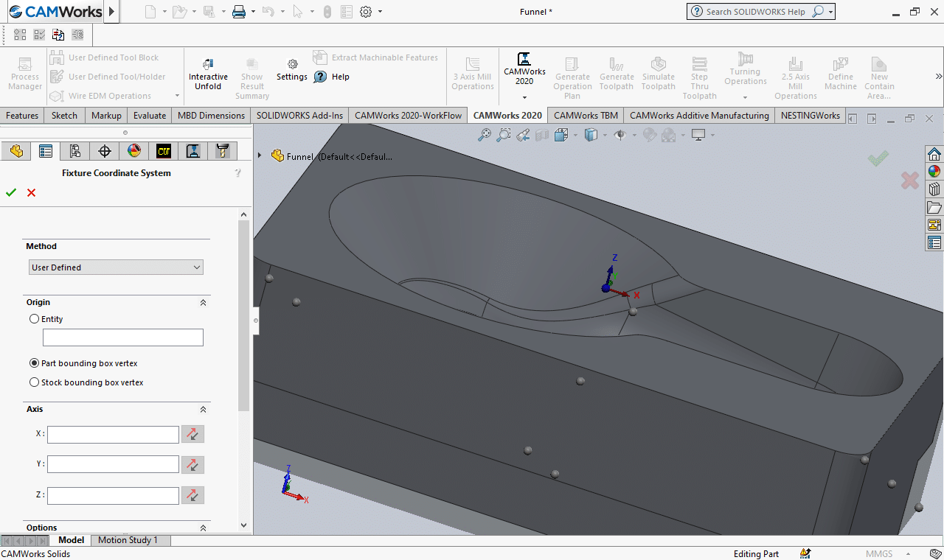Open the CAMWorks TBM tab
This screenshot has width=944, height=560.
(x=586, y=115)
